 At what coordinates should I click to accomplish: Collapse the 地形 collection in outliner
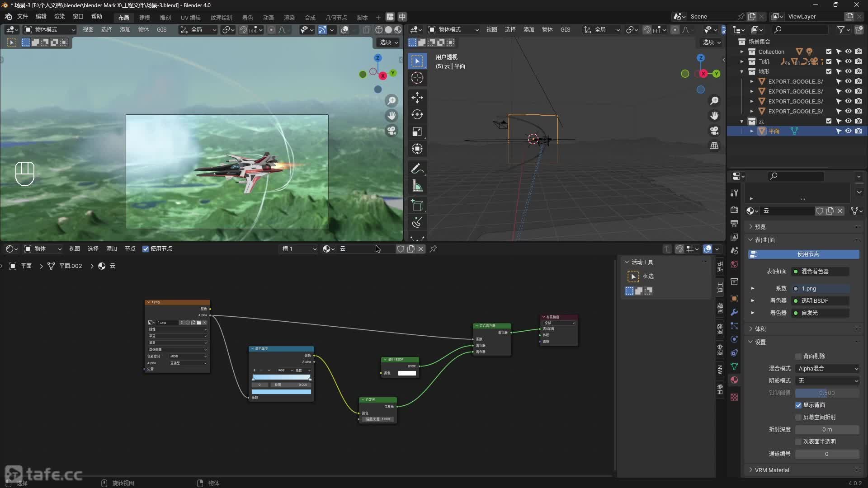point(742,71)
